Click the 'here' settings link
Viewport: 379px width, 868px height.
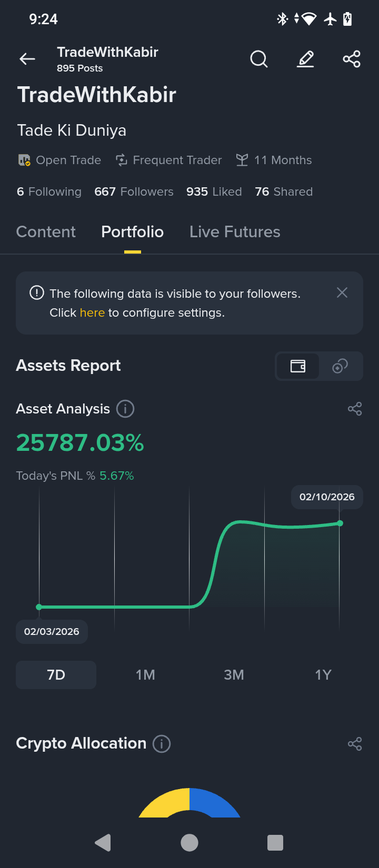(92, 313)
